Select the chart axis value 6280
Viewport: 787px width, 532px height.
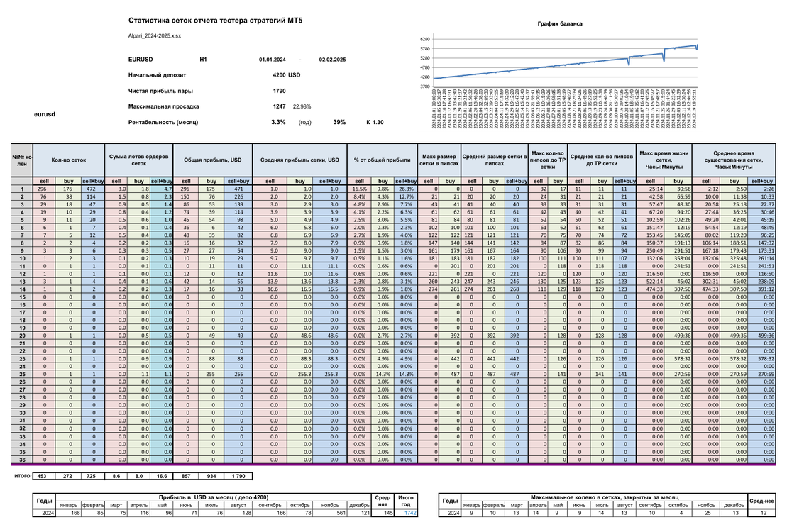(424, 39)
